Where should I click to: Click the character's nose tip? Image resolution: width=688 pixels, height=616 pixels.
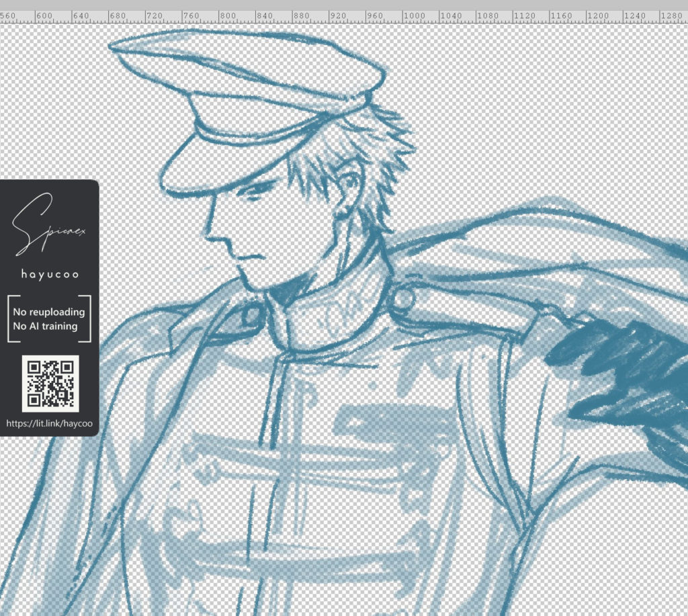(x=208, y=235)
